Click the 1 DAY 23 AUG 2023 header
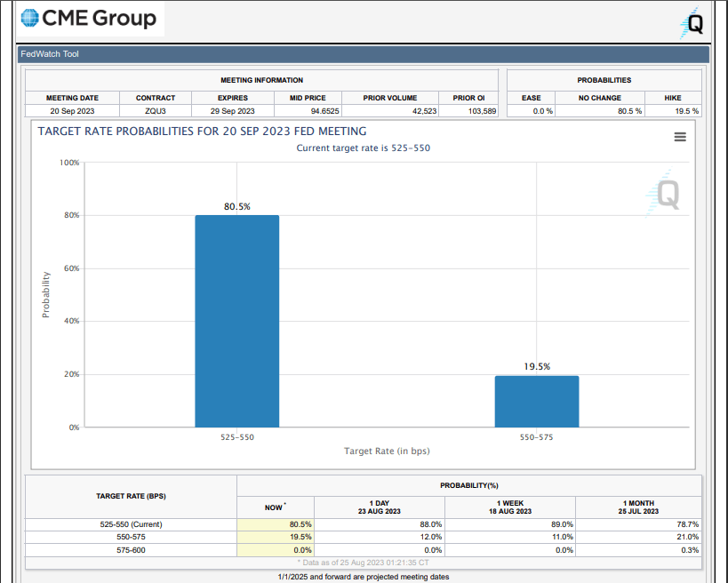 click(380, 507)
